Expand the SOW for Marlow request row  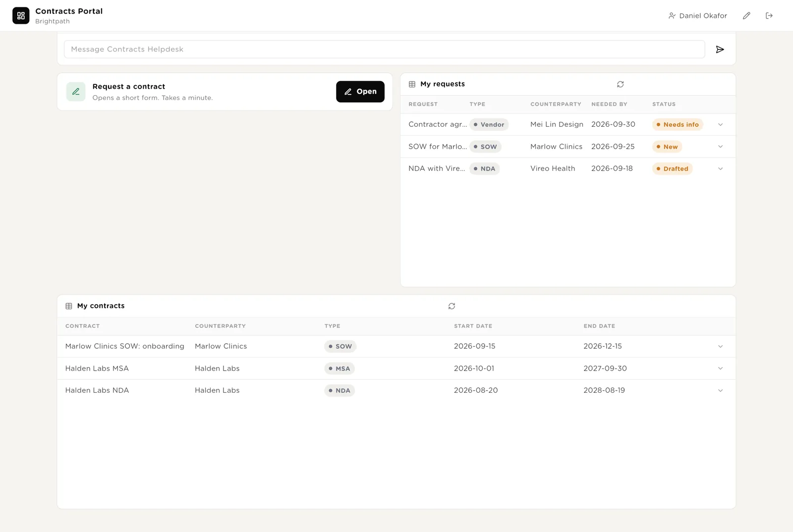(721, 147)
